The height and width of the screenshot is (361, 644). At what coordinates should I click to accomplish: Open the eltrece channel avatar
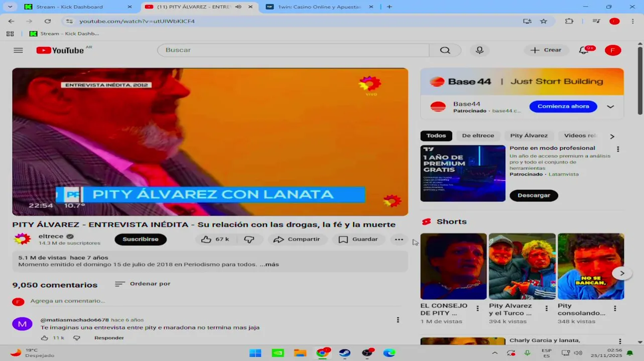22,239
